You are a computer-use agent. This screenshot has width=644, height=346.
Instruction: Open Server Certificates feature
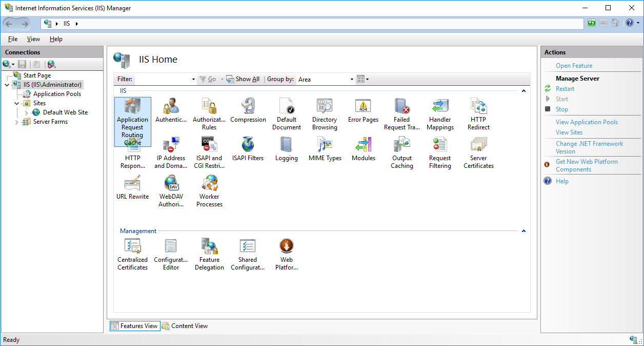(x=479, y=152)
